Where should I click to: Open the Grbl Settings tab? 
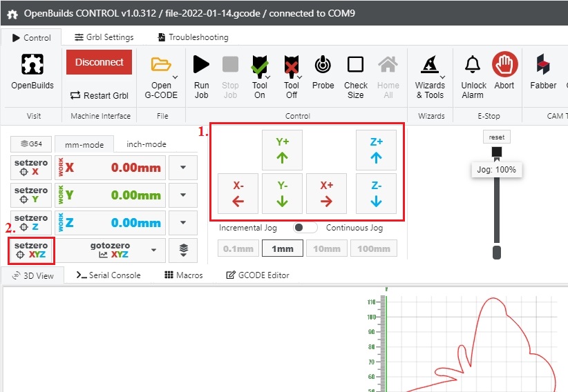point(104,37)
